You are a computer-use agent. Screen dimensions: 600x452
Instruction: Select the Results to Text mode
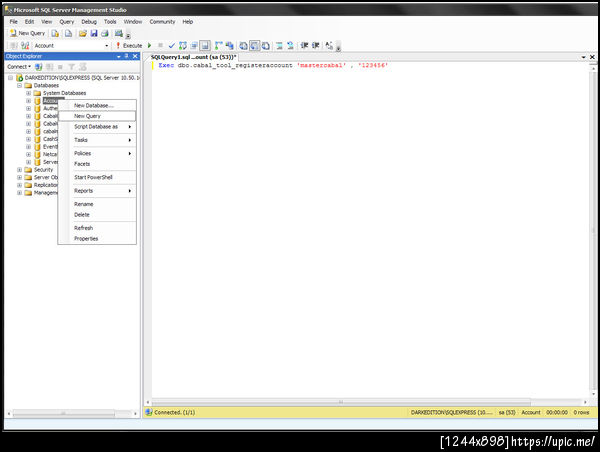[243, 46]
